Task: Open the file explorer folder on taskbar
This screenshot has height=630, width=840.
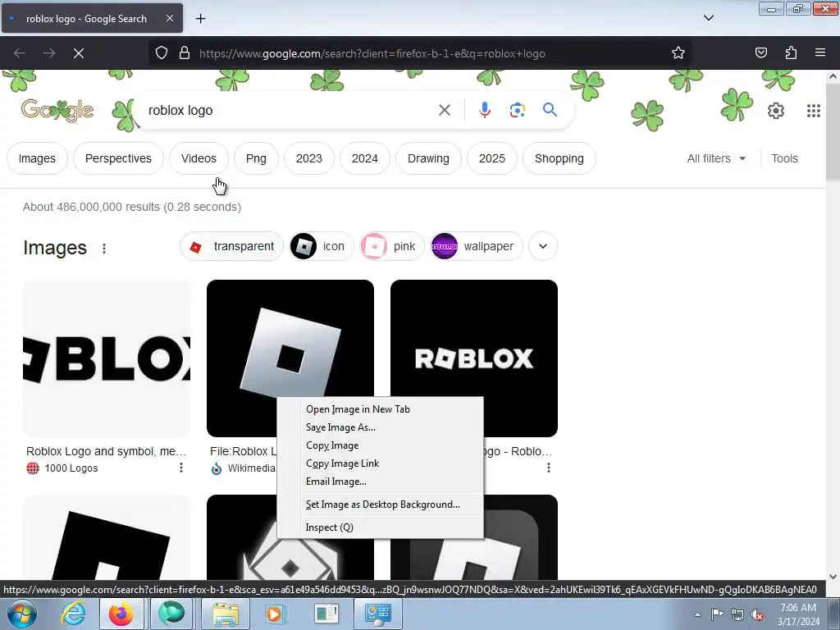Action: pos(226,614)
